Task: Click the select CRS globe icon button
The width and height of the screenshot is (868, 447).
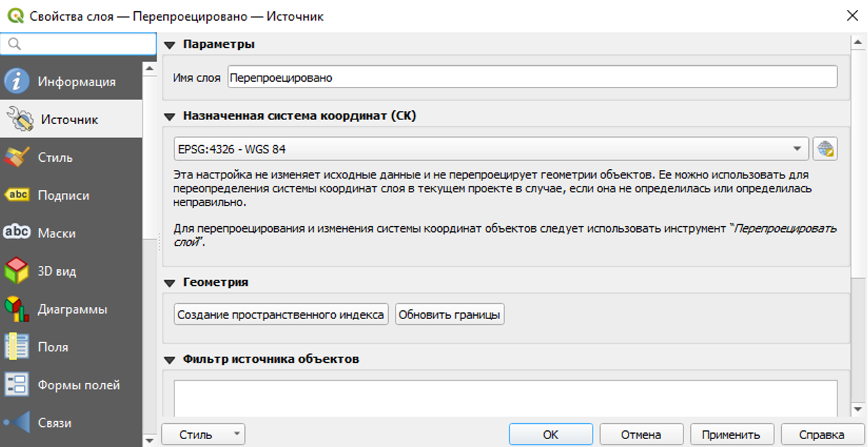Action: (825, 149)
